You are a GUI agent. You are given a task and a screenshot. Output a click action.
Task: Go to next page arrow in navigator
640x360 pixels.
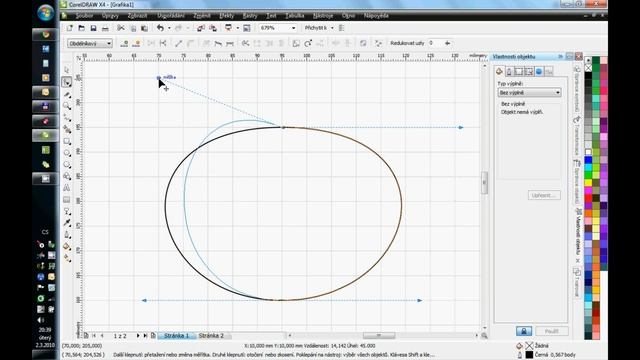click(x=138, y=336)
